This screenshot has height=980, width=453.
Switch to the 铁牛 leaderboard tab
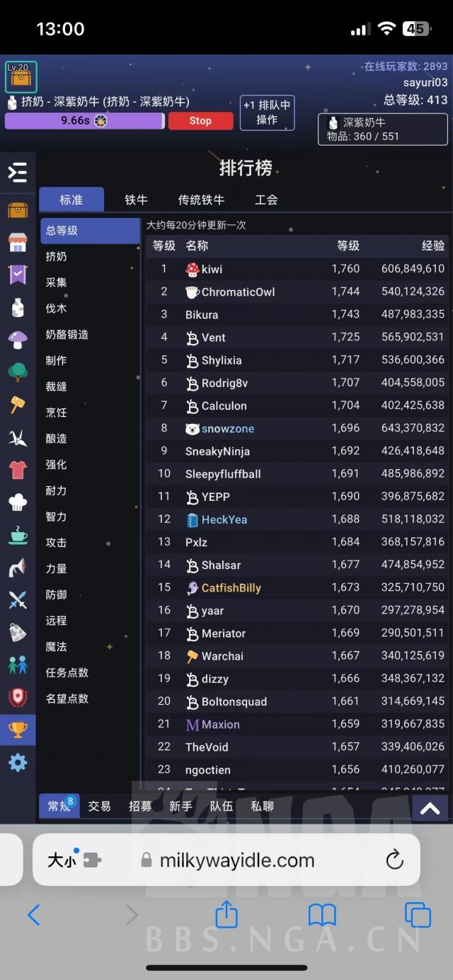135,200
